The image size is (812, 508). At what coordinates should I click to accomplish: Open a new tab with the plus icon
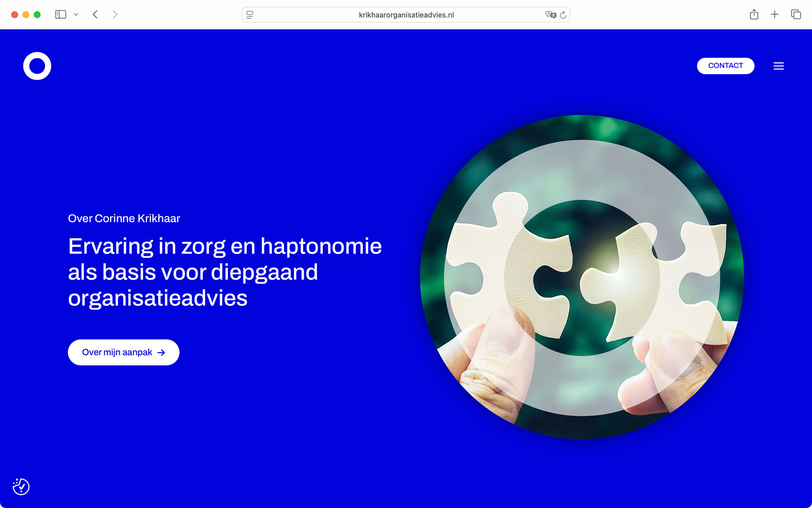[775, 14]
